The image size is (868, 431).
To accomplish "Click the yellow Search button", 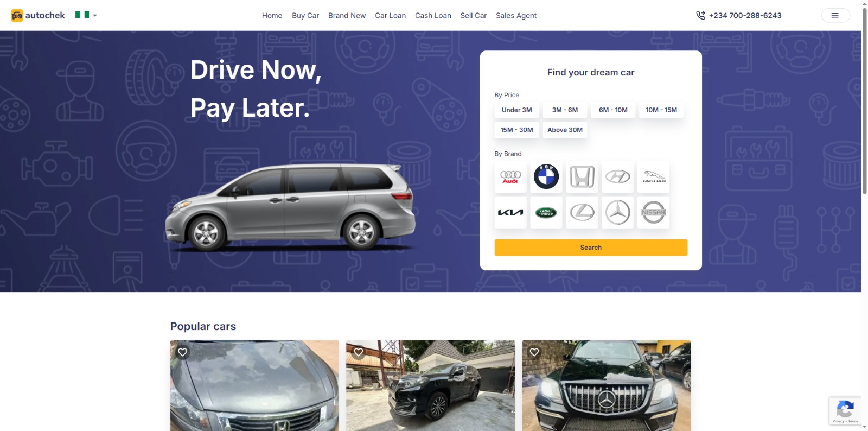I will point(591,248).
